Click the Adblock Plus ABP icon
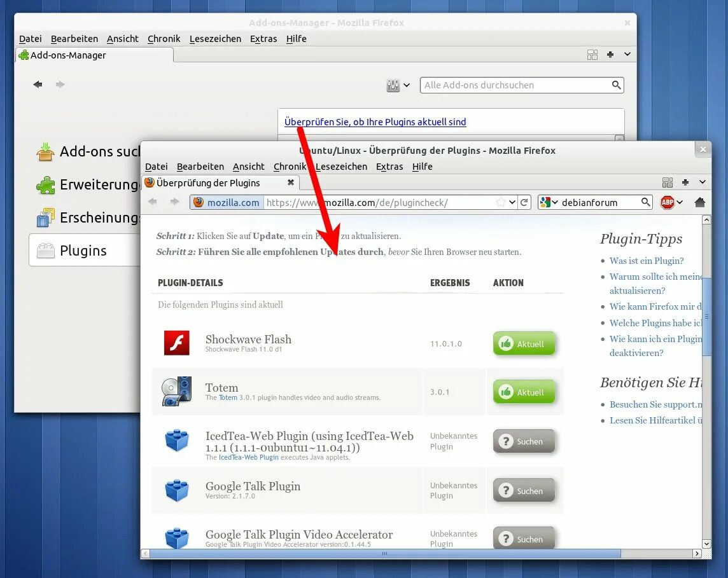 (667, 202)
